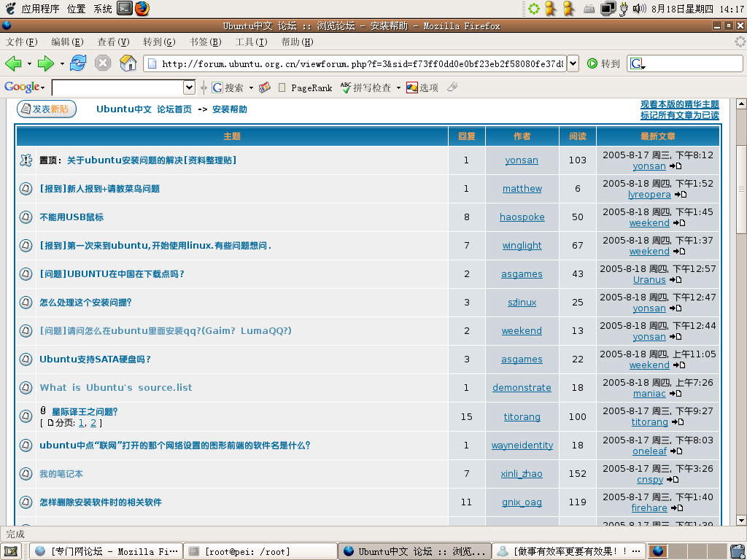The image size is (747, 560).
Task: Show the desktop using the bottom-panel icon
Action: tap(11, 551)
